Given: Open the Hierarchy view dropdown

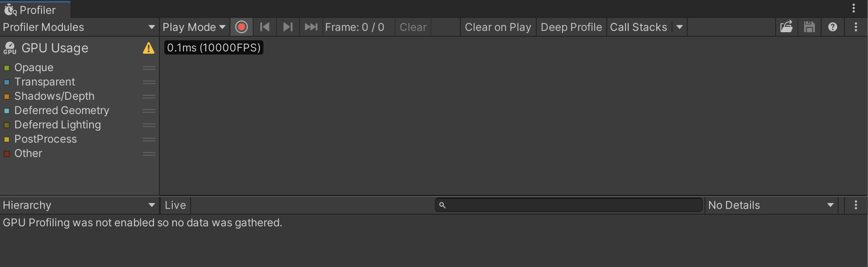Looking at the screenshot, I should [x=79, y=205].
